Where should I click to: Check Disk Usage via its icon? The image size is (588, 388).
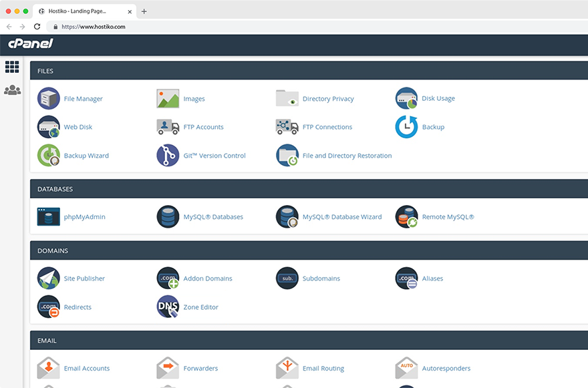tap(406, 98)
